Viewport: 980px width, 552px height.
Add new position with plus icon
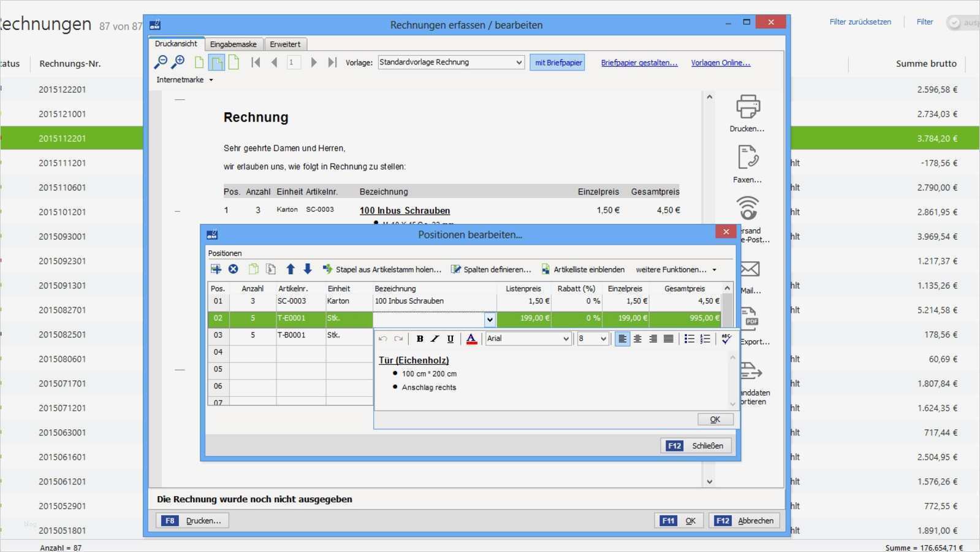pyautogui.click(x=216, y=269)
